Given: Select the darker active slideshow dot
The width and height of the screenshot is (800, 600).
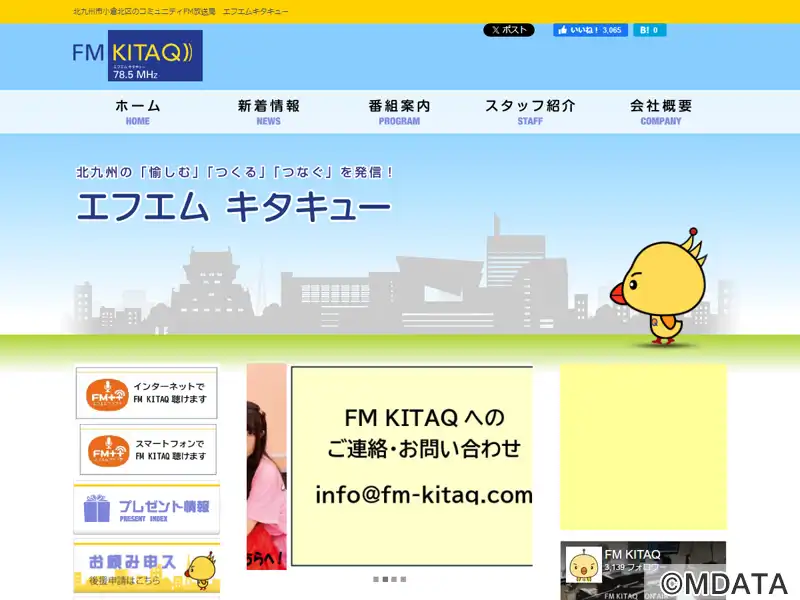Looking at the screenshot, I should point(385,579).
